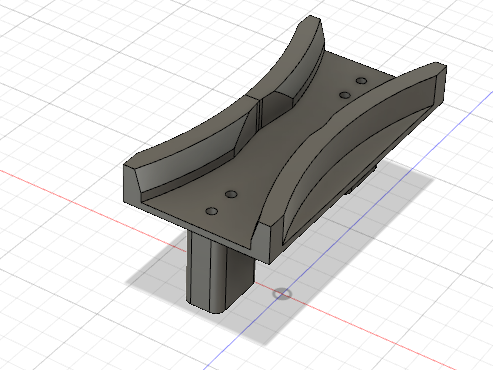Select the hole nearest the front deck edge

point(212,211)
